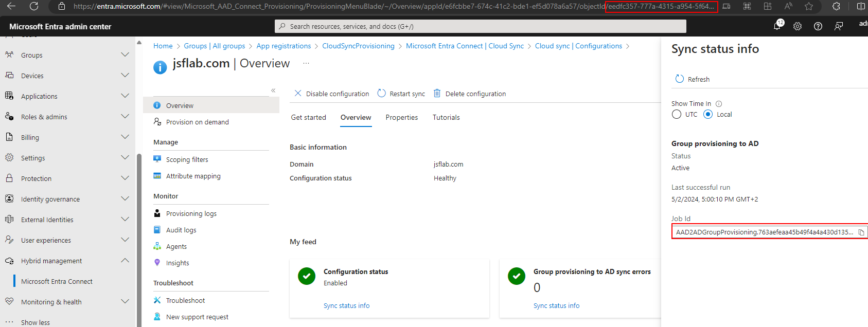Open the help question mark icon

[818, 26]
